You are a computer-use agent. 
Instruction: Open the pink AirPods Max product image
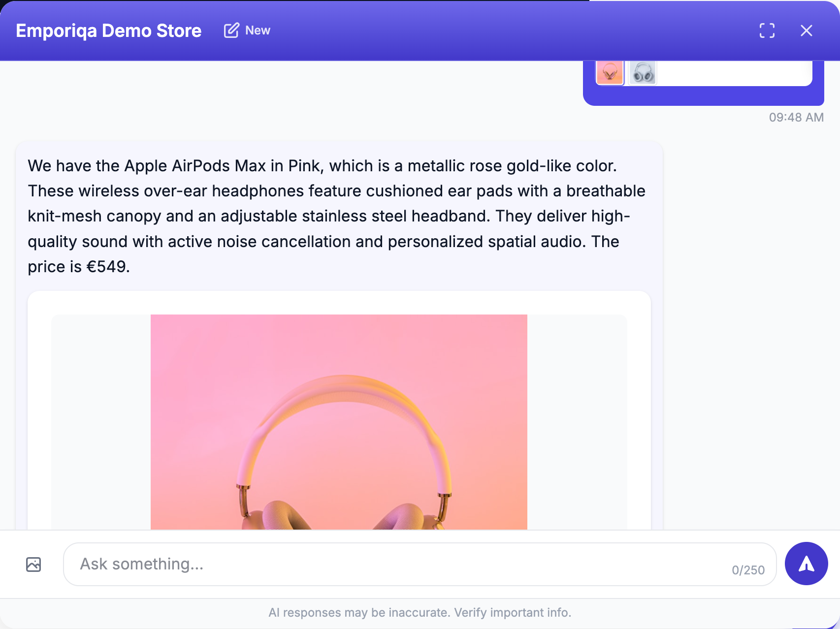(x=339, y=422)
